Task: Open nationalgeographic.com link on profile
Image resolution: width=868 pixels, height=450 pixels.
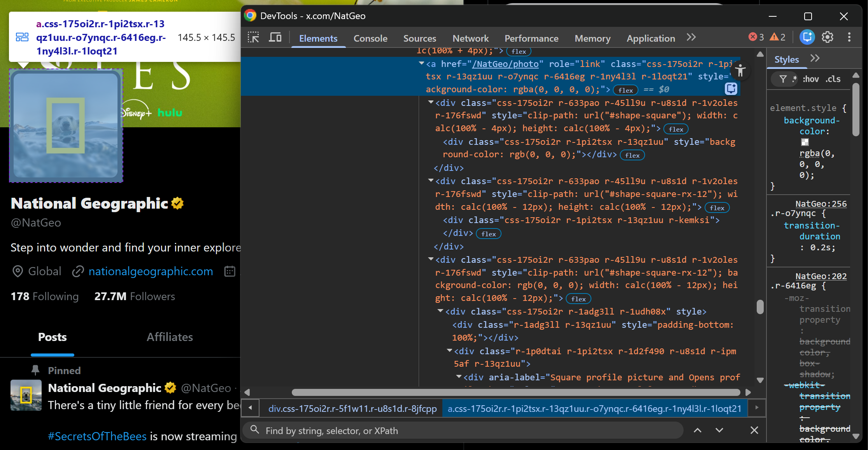Action: [151, 271]
